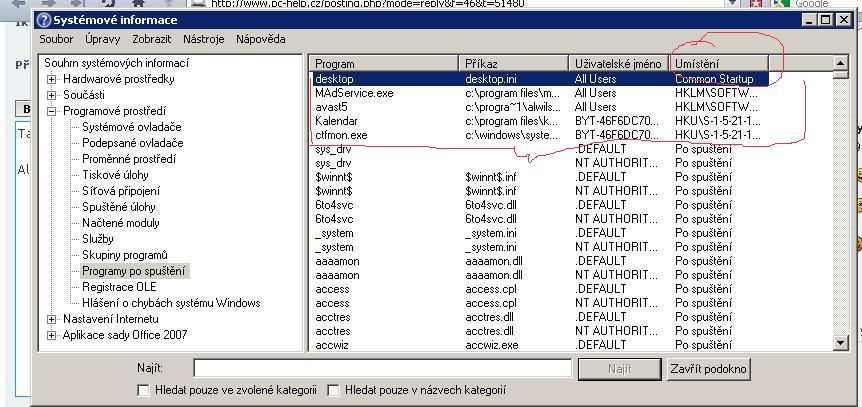Viewport: 862px width, 407px height.
Task: Click the accwiz.exe command cell
Action: [x=491, y=345]
